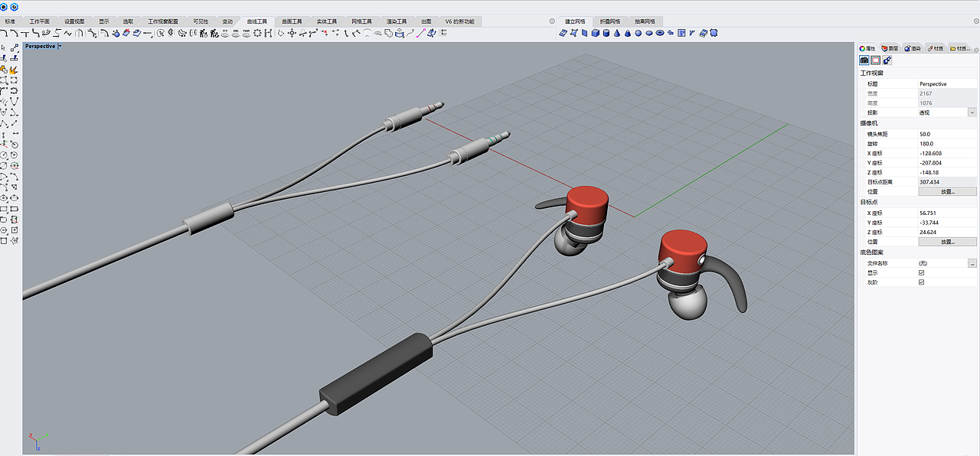The height and width of the screenshot is (456, 980).
Task: Switch to the 标准 toolbar tab
Action: (x=10, y=21)
